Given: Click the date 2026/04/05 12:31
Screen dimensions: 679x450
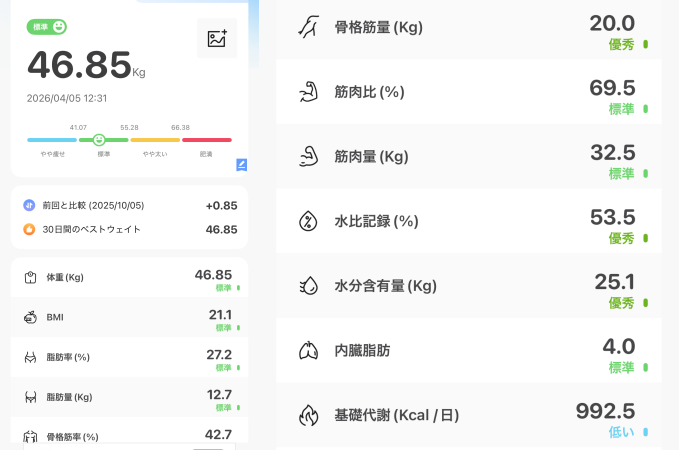Looking at the screenshot, I should pyautogui.click(x=67, y=98).
